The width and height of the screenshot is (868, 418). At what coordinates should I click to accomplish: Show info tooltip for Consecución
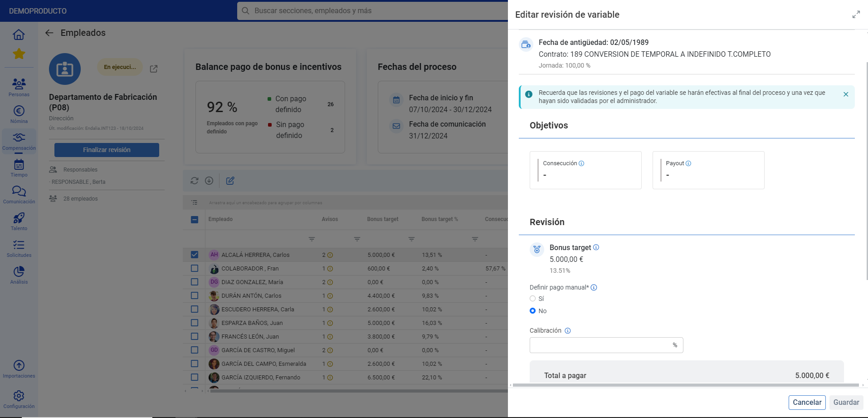(x=581, y=163)
